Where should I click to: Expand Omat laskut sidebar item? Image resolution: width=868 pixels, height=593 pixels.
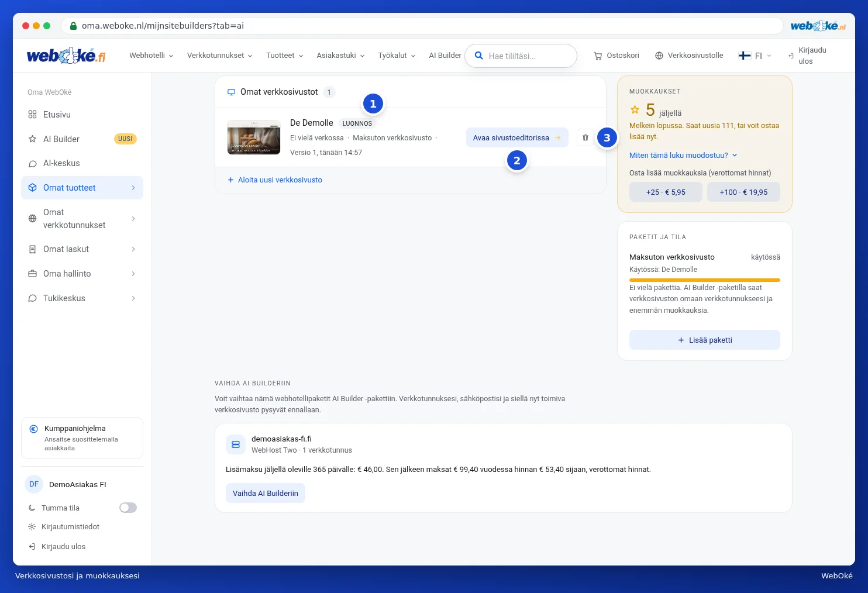82,249
